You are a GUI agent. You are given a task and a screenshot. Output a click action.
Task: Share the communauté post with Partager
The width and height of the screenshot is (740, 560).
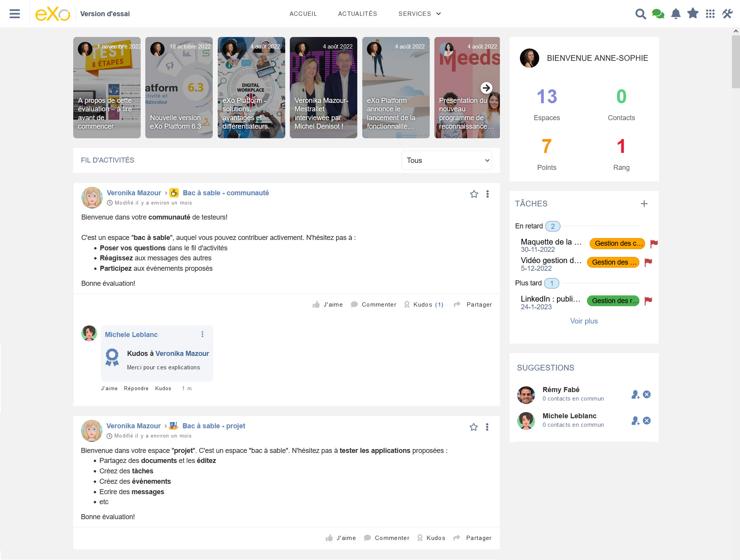pos(473,305)
